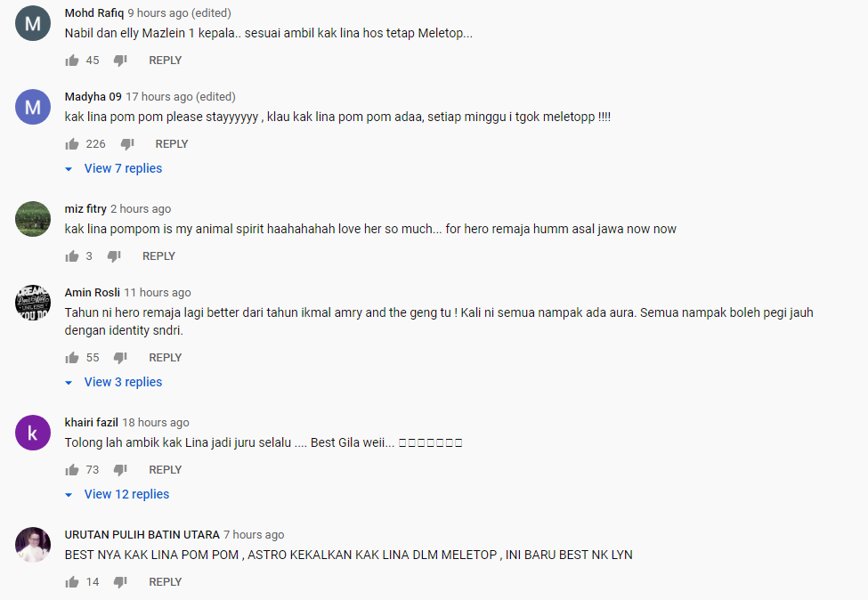Dislike Mohd Rafiq's comment
Image resolution: width=868 pixels, height=600 pixels.
[x=120, y=61]
